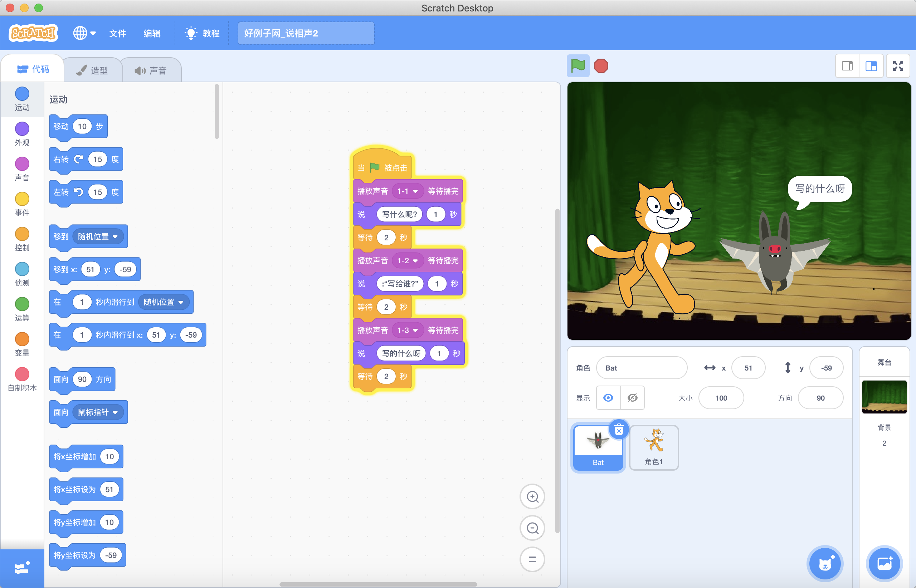Reset workspace zoom with equals button
This screenshot has width=916, height=588.
532,559
